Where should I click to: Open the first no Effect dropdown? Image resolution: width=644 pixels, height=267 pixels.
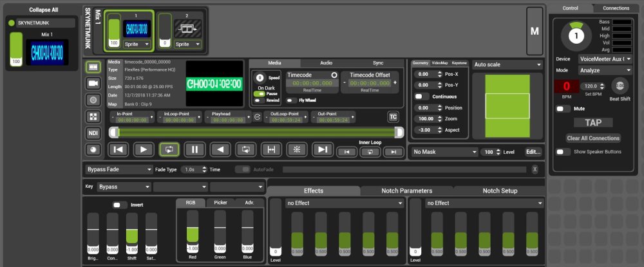click(345, 203)
